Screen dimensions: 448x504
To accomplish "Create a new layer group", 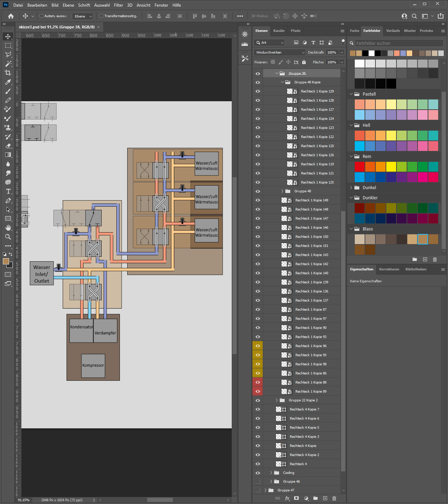I will [315, 498].
